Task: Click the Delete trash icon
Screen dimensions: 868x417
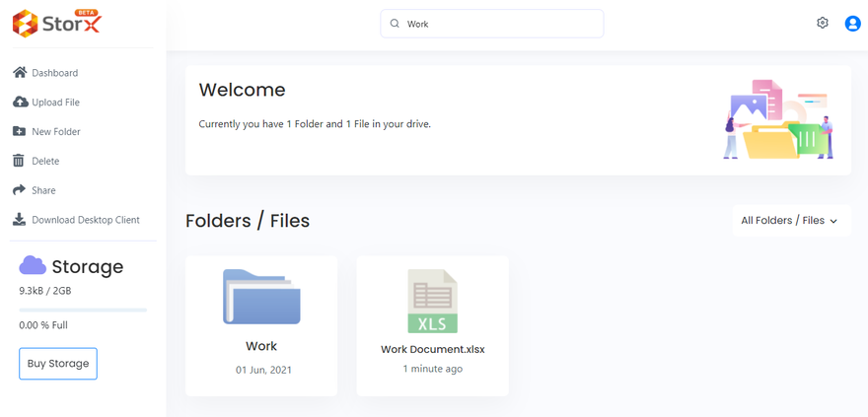Action: pyautogui.click(x=18, y=161)
